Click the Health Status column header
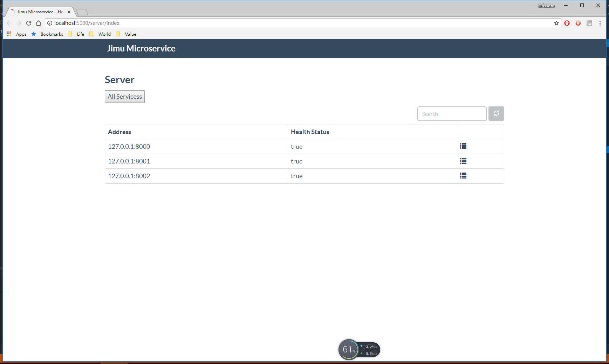 (372, 132)
